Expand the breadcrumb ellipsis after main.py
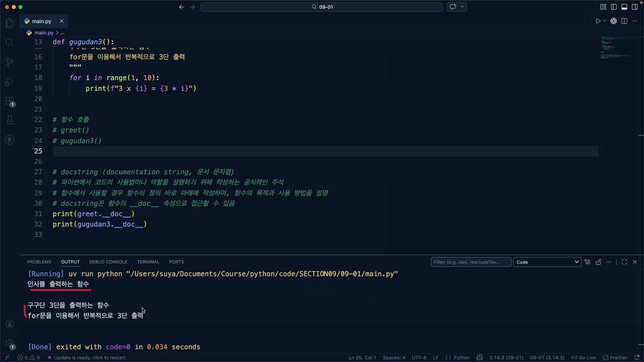644x362 pixels. tap(62, 33)
